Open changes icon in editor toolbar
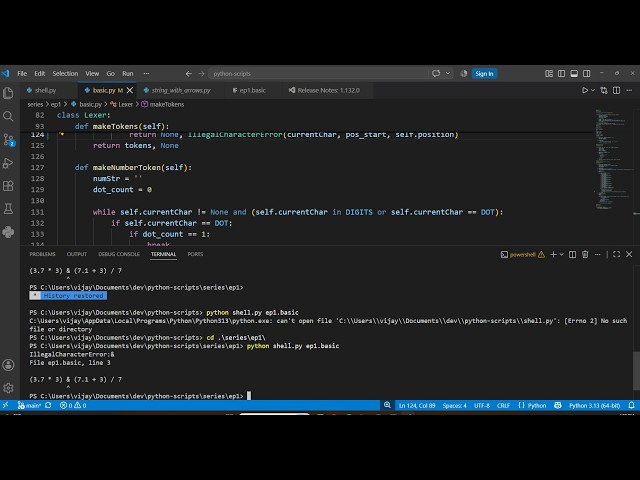 pyautogui.click(x=604, y=90)
